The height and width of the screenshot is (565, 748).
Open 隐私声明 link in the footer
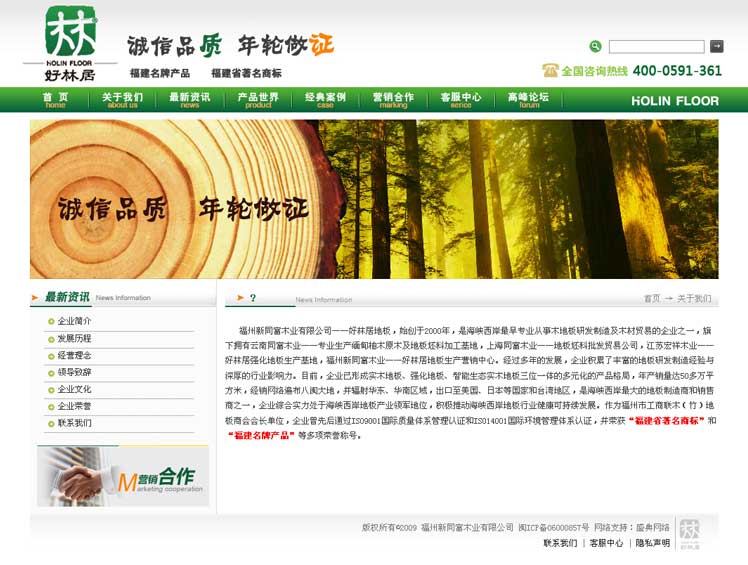[652, 543]
